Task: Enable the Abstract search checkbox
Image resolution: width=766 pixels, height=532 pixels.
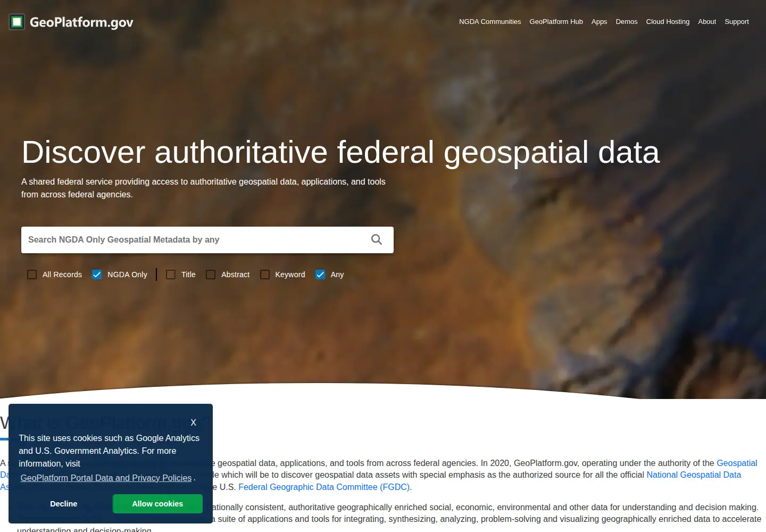Action: [211, 275]
